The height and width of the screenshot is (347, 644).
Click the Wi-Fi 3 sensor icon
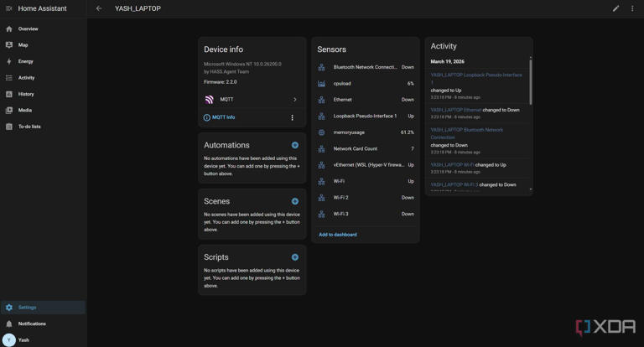pos(322,214)
